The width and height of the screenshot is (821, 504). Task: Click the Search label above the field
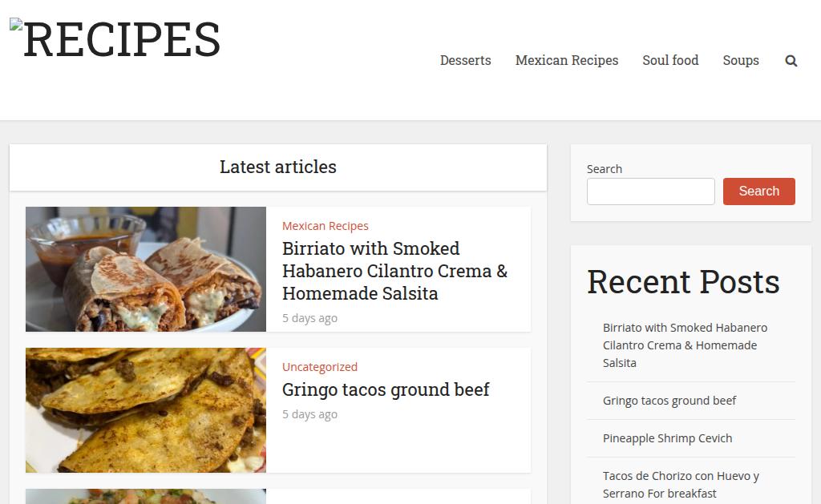point(605,169)
